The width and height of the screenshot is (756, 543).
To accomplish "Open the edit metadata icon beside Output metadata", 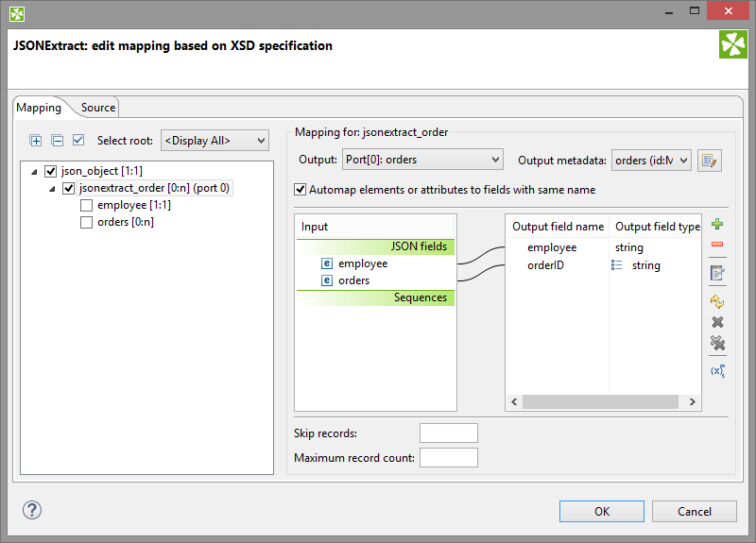I will (710, 161).
